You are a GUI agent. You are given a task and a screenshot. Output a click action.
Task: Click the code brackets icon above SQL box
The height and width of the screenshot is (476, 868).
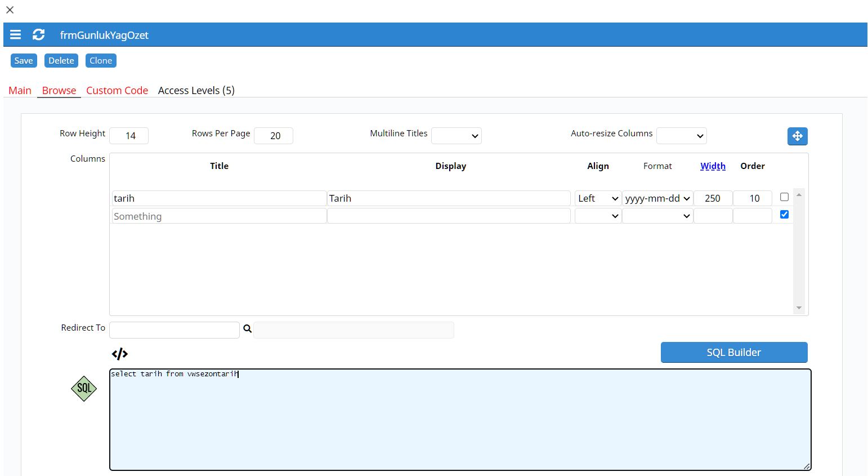(120, 354)
